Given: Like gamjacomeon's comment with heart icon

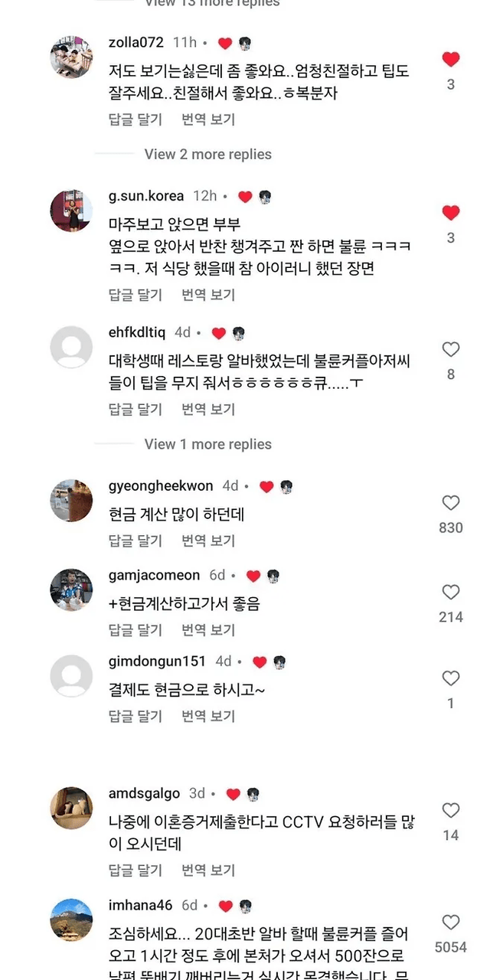Looking at the screenshot, I should (x=451, y=592).
